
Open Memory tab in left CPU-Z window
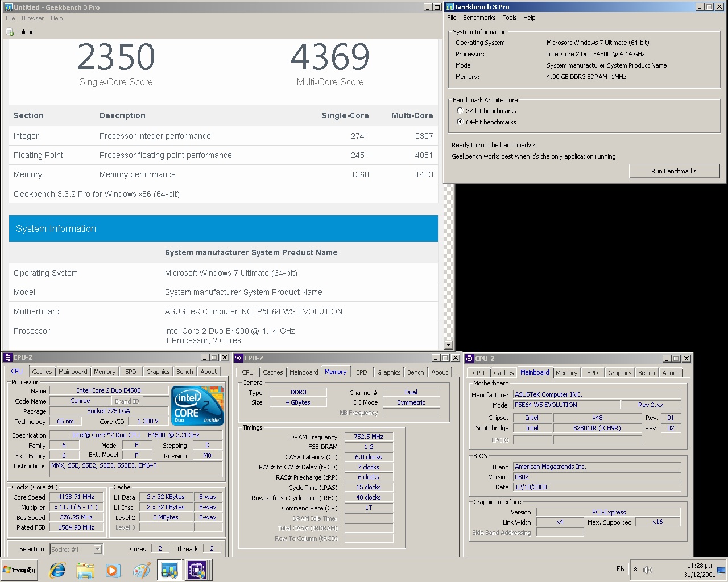pyautogui.click(x=105, y=372)
